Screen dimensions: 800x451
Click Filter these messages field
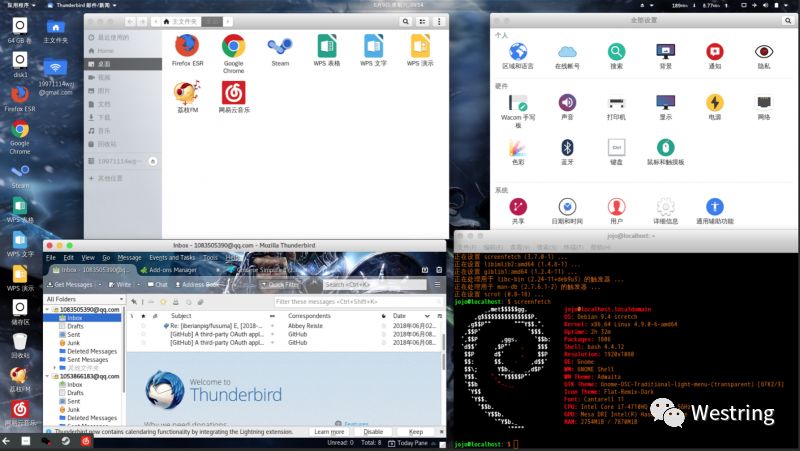(x=358, y=302)
